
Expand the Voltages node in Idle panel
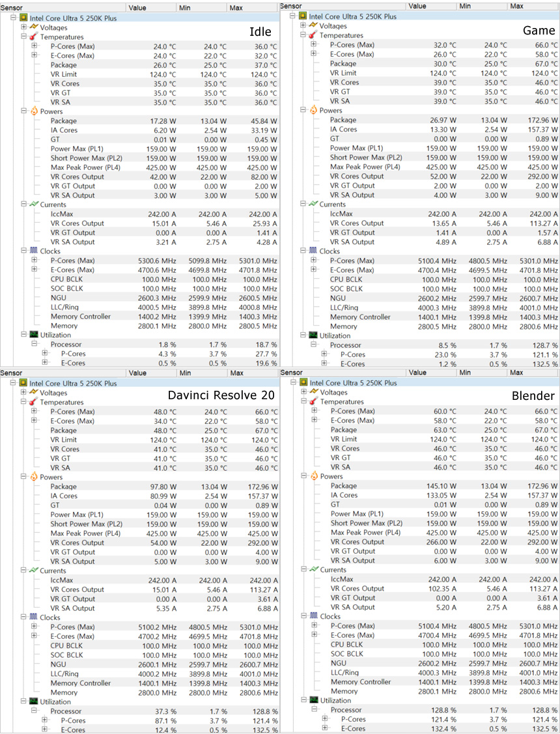(x=24, y=27)
